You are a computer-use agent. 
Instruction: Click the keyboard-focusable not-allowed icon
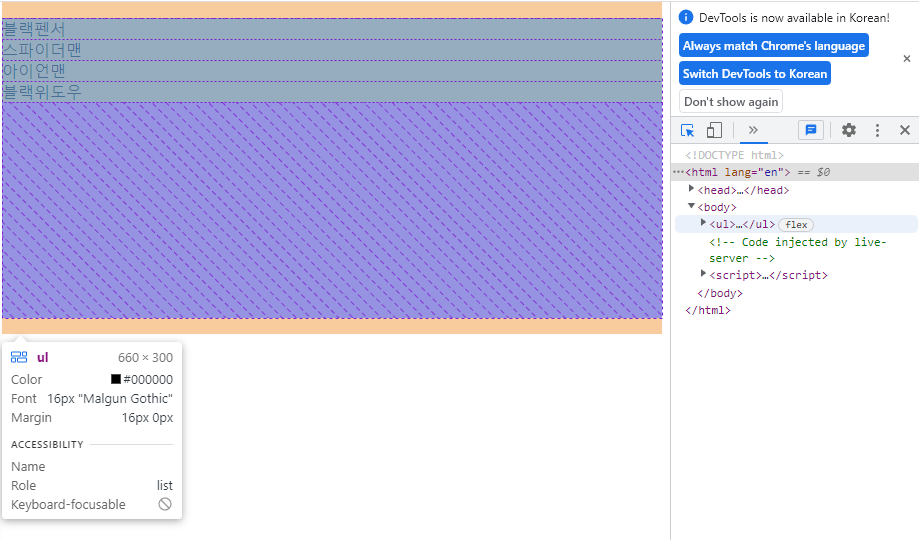(x=165, y=504)
